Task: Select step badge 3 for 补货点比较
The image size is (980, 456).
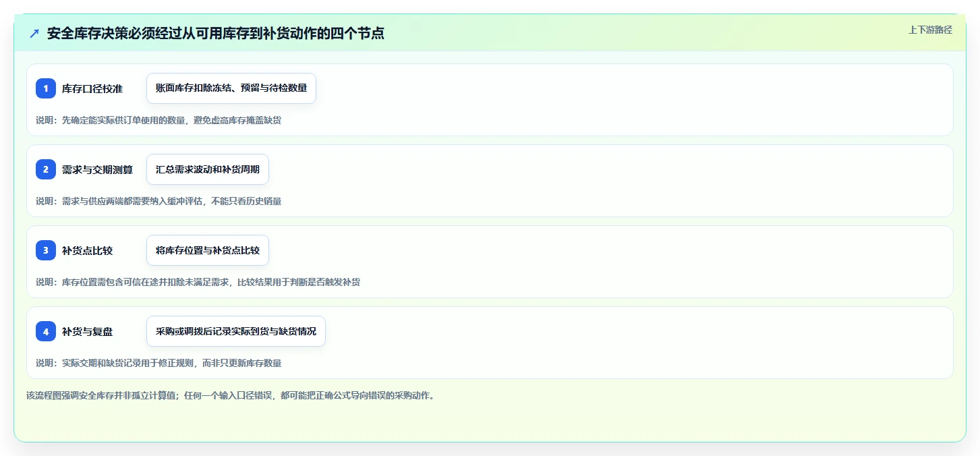Action: 46,250
